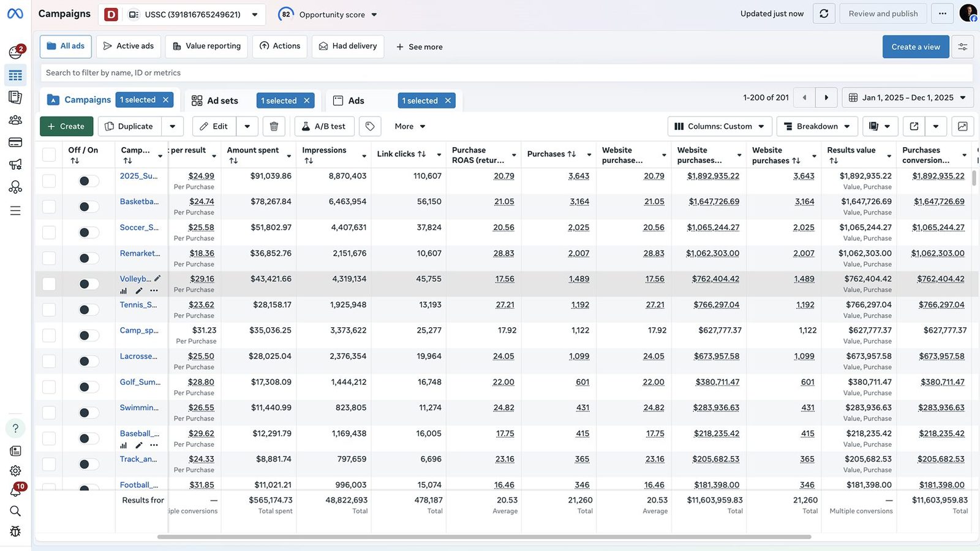The height and width of the screenshot is (551, 980).
Task: Click the trash delete icon in toolbar
Action: [x=274, y=126]
